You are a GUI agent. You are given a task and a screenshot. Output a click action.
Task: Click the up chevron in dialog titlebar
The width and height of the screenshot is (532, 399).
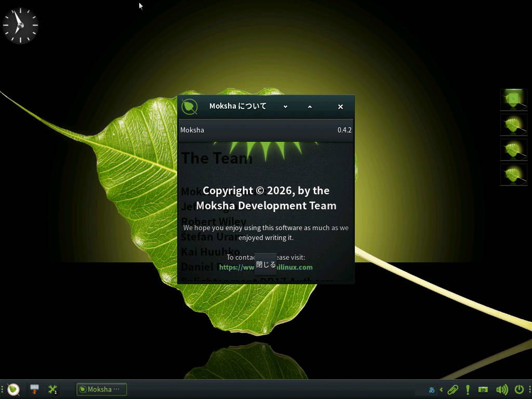[x=310, y=107]
